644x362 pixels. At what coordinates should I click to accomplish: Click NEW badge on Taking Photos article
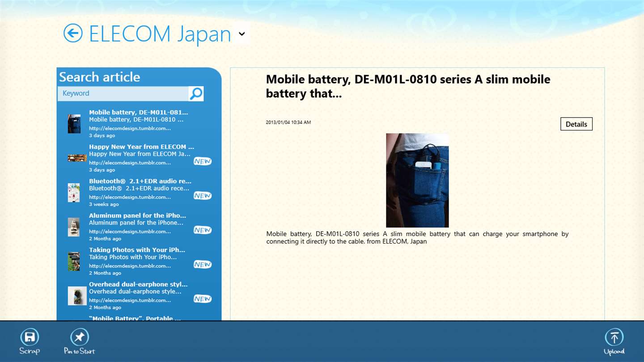coord(203,265)
